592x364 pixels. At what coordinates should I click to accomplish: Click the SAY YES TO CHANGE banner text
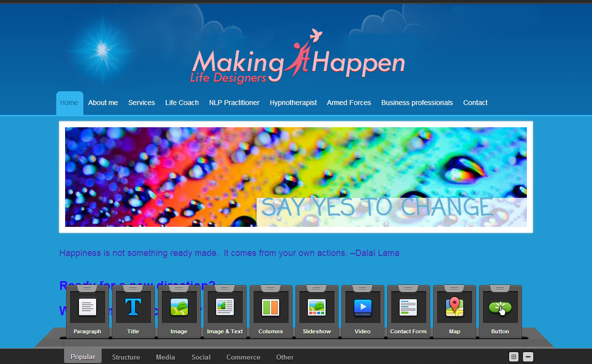click(377, 208)
